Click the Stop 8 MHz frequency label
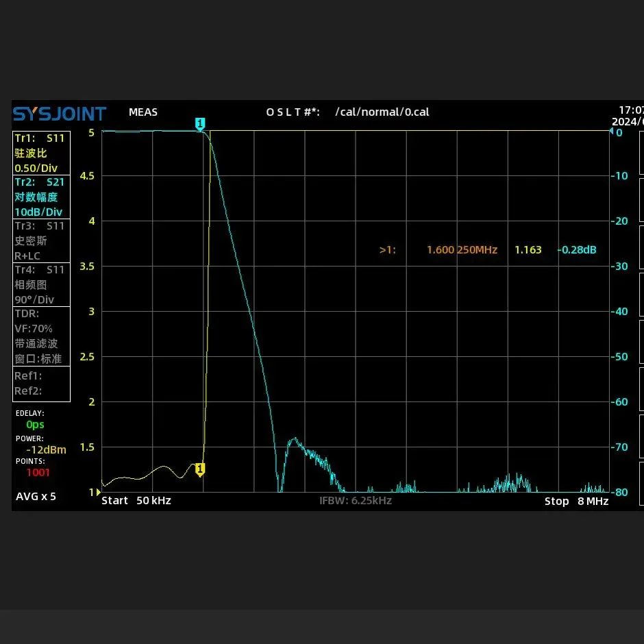The height and width of the screenshot is (644, 644). (577, 501)
